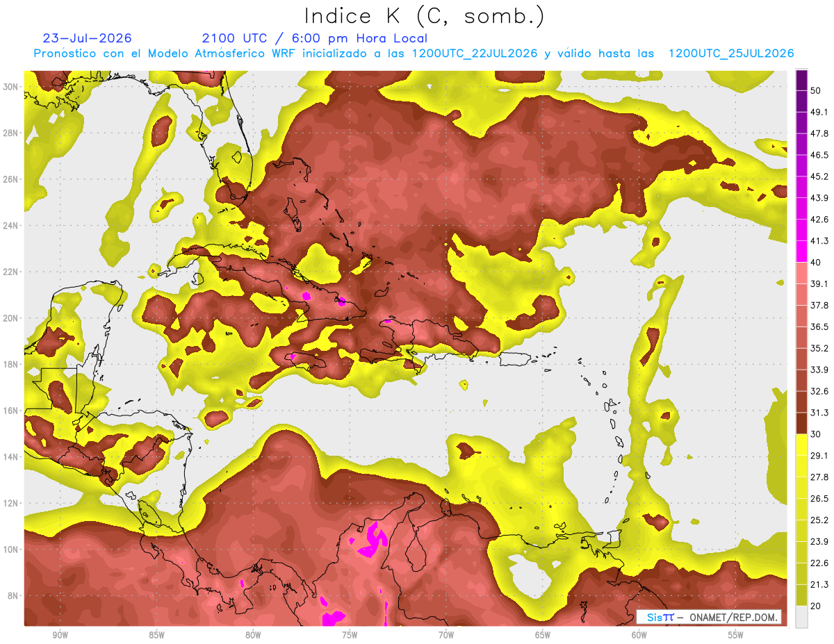Screen dimensions: 834x644
Task: Click the colorbar value 31.3
Action: point(819,413)
